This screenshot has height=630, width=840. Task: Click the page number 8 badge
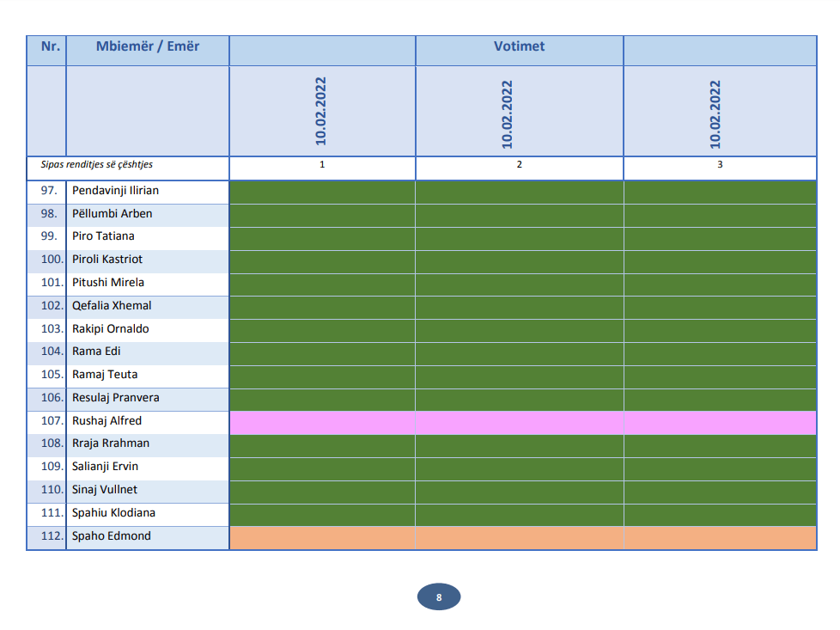(439, 597)
